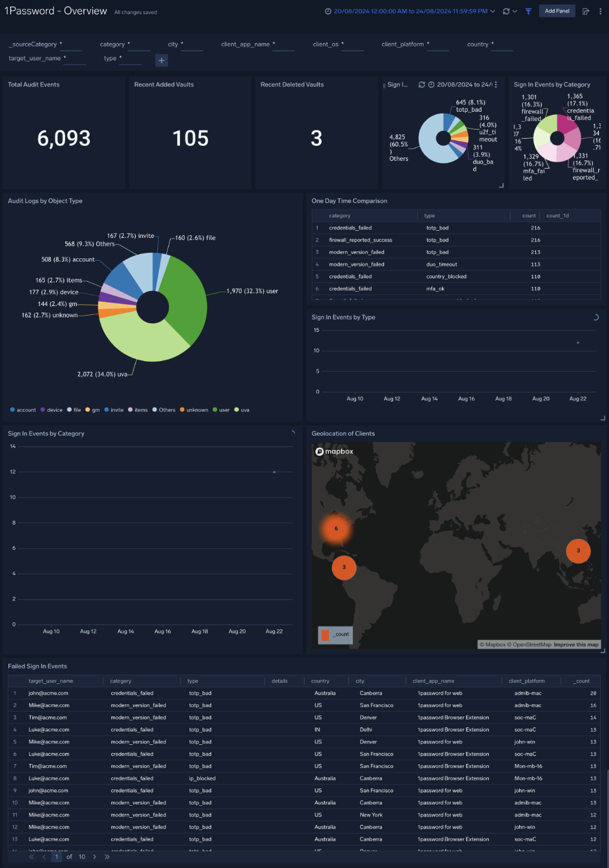Click the plus icon to add filter

point(162,60)
